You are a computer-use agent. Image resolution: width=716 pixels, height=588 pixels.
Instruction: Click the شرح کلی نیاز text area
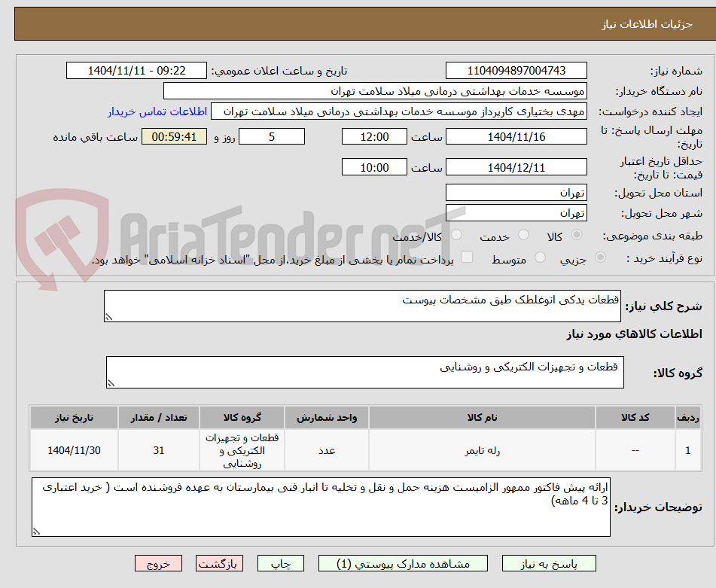click(362, 306)
